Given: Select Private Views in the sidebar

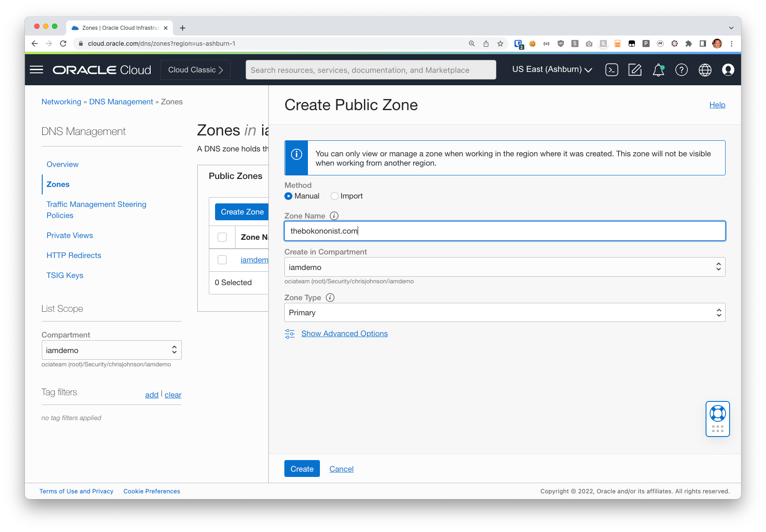Looking at the screenshot, I should click(x=69, y=235).
